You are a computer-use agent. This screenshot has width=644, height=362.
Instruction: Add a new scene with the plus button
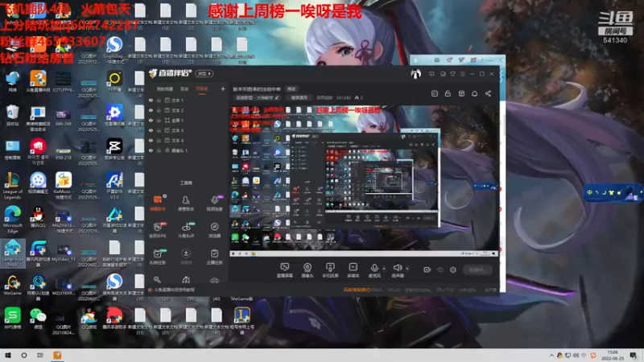(x=223, y=88)
